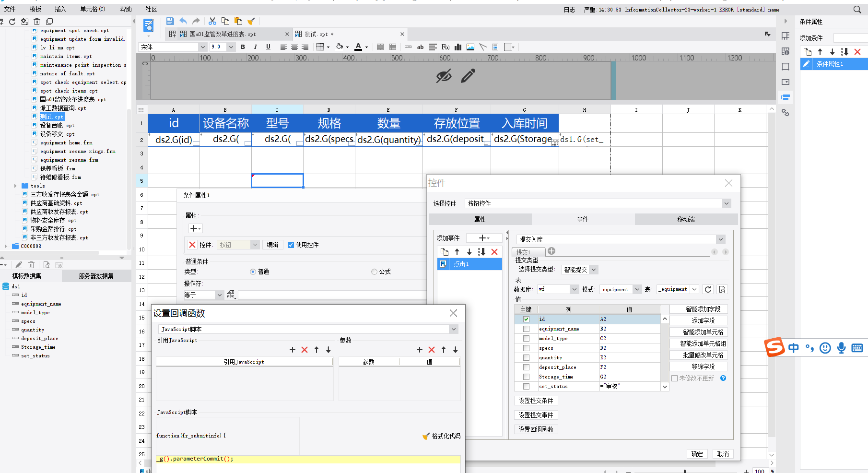Toggle the hidden eye icon in parameter pane
The width and height of the screenshot is (868, 473).
point(444,76)
